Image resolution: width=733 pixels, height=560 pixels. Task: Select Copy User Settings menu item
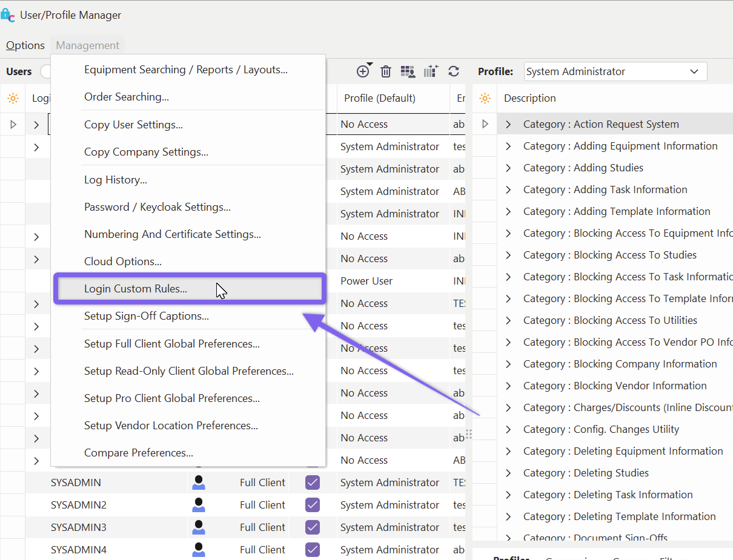[133, 125]
